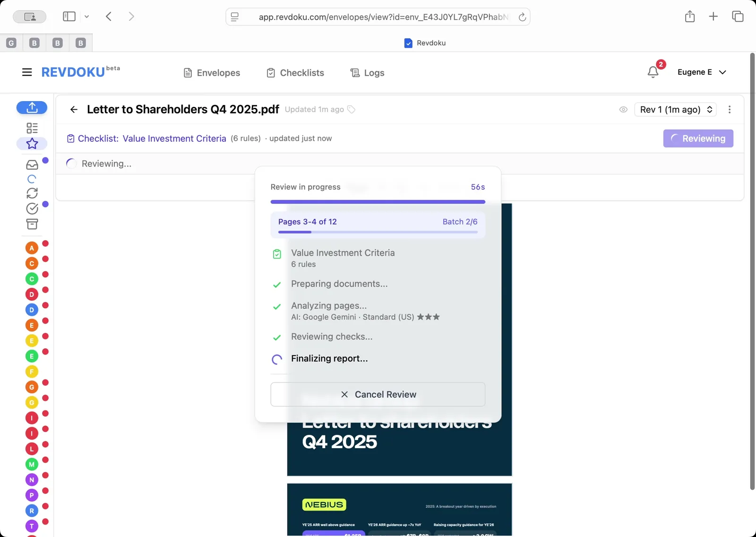Viewport: 756px width, 537px height.
Task: Cancel the in-progress review
Action: [378, 394]
